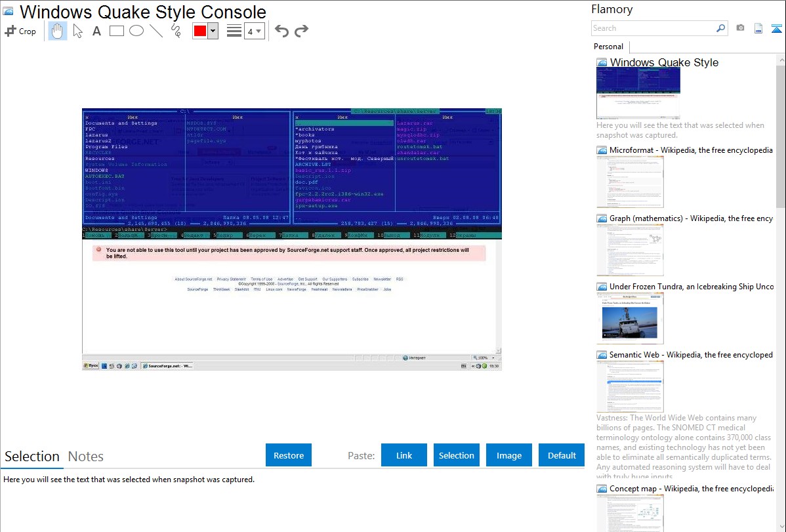
Task: Open the Personal tab
Action: tap(609, 47)
